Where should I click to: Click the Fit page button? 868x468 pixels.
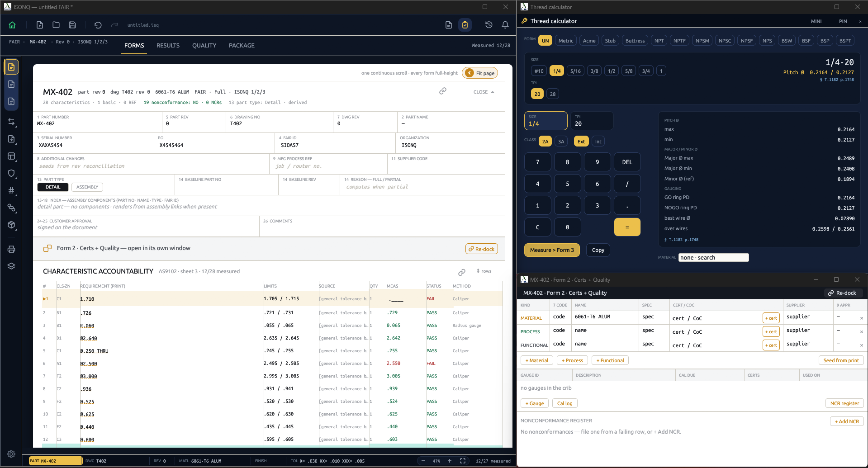pos(480,73)
